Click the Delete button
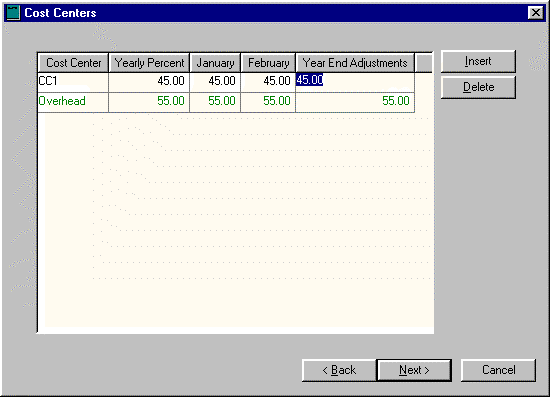Screen dimensions: 551x398 478,87
